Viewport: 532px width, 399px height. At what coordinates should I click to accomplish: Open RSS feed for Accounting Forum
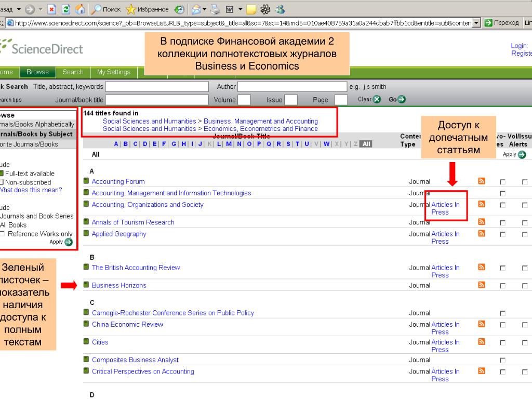pyautogui.click(x=482, y=181)
